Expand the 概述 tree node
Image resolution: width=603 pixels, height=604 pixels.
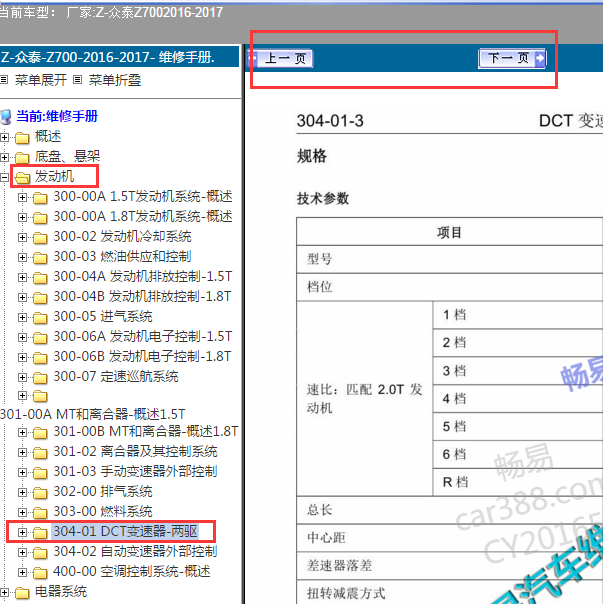pyautogui.click(x=4, y=137)
